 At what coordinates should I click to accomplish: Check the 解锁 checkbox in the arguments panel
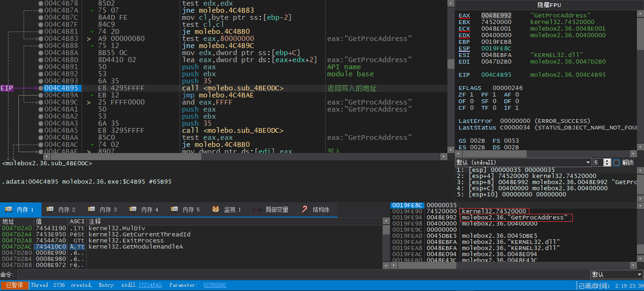(617, 162)
